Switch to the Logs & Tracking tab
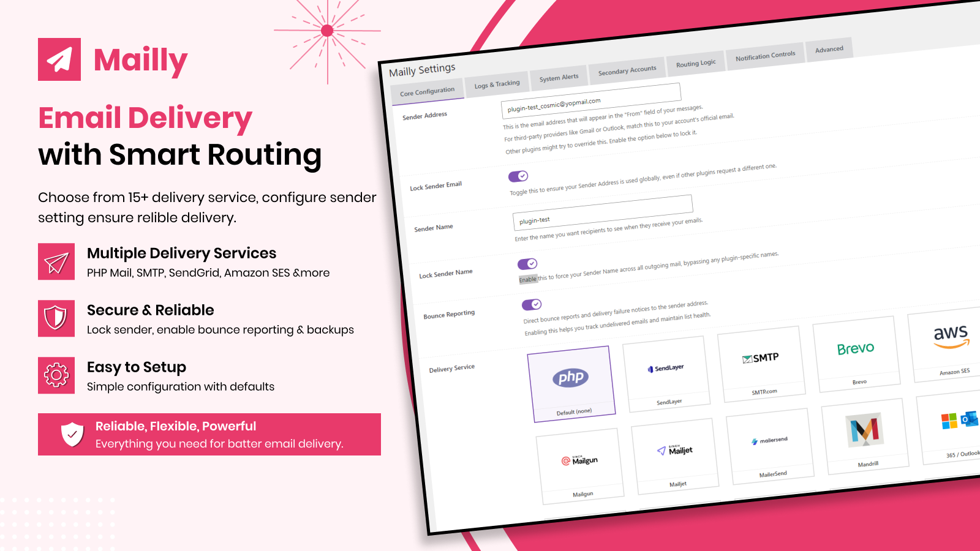Viewport: 980px width, 551px height. click(497, 84)
